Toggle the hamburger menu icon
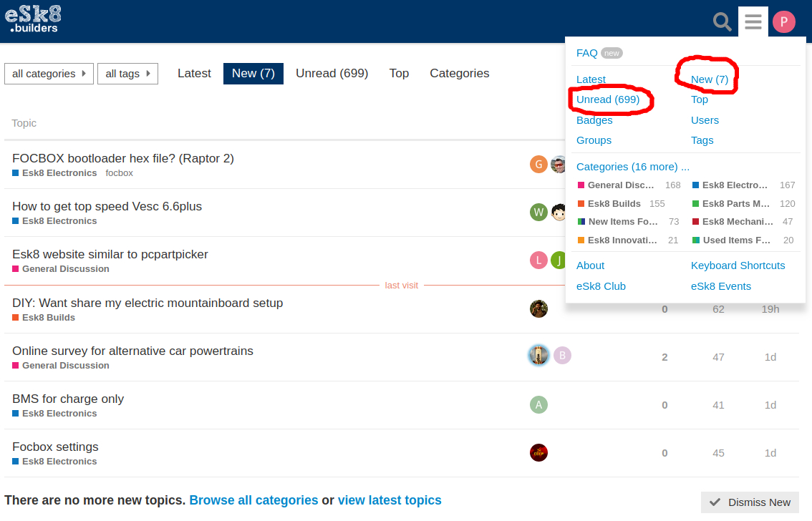 753,21
